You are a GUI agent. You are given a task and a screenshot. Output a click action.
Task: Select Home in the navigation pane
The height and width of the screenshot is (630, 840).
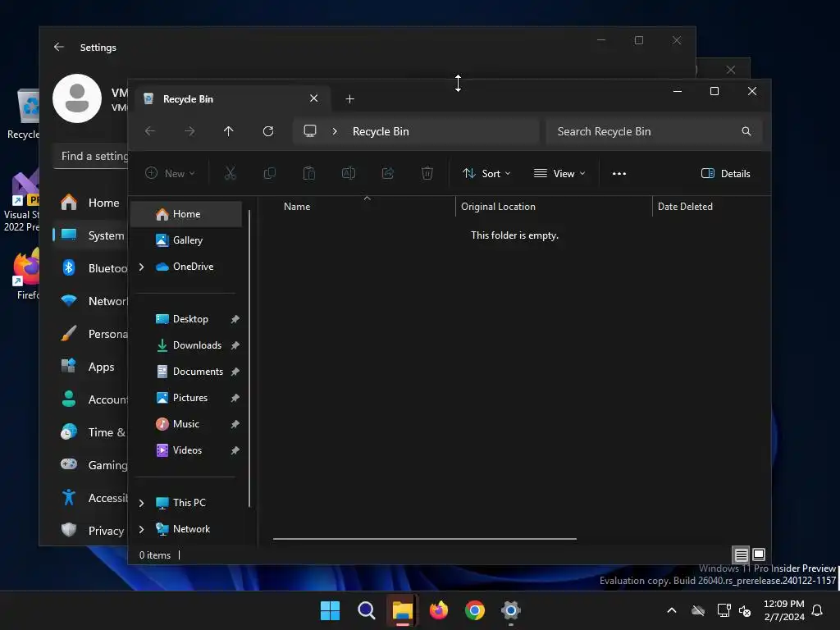coord(186,214)
